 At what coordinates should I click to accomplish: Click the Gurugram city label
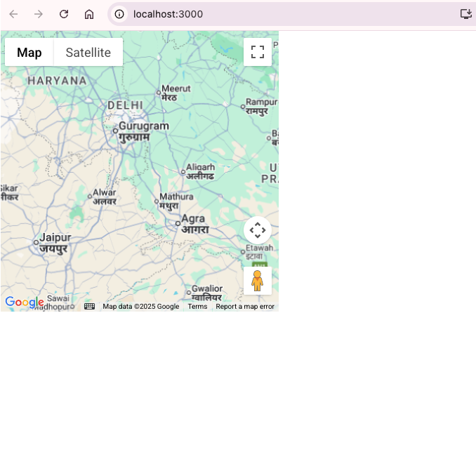click(x=144, y=131)
